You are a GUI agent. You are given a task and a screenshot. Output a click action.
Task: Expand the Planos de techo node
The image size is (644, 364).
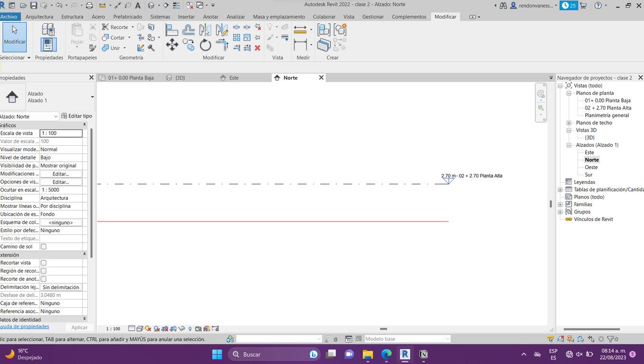569,123
